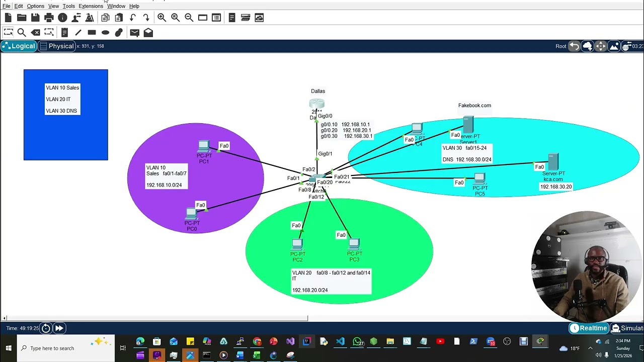Save the network with the floppy icon
This screenshot has height=362, width=644.
point(35,18)
